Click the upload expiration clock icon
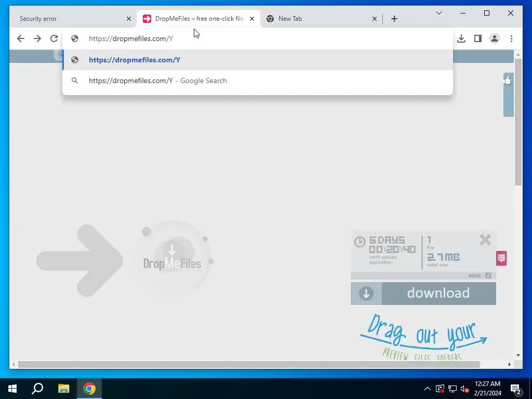Image resolution: width=532 pixels, height=399 pixels. (x=360, y=242)
